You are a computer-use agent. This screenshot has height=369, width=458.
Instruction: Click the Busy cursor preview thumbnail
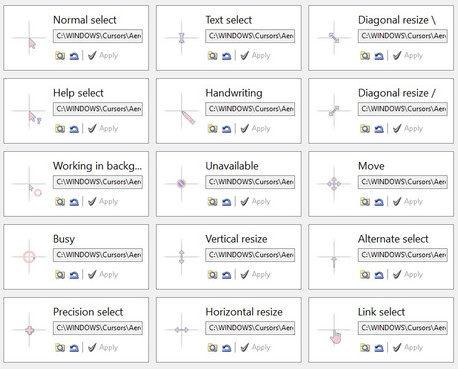[x=29, y=257]
